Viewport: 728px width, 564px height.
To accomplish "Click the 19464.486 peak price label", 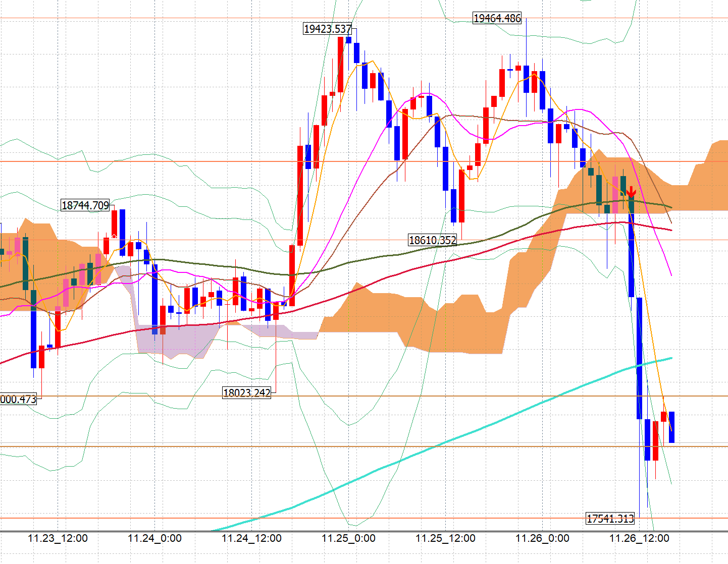I will point(497,18).
